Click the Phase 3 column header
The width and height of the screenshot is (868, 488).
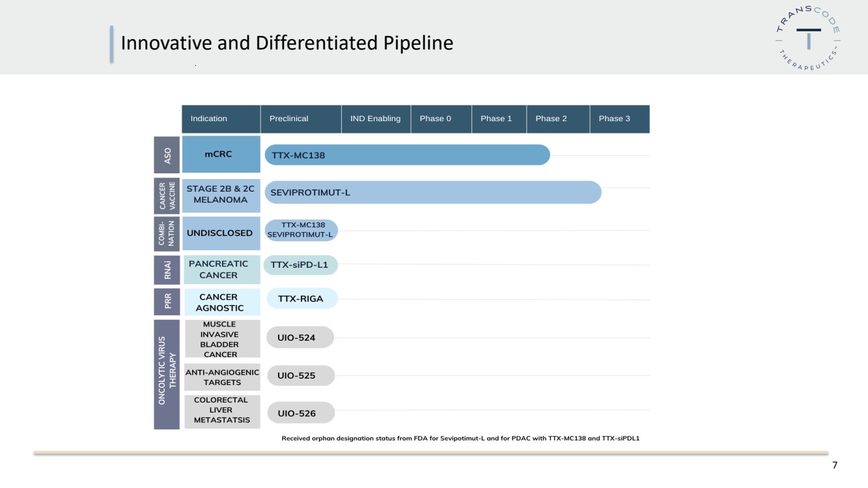(x=620, y=119)
